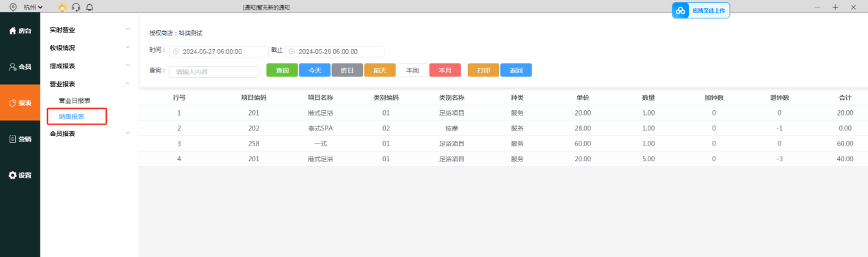
Task: Click the 项目名称 column header
Action: click(x=320, y=98)
